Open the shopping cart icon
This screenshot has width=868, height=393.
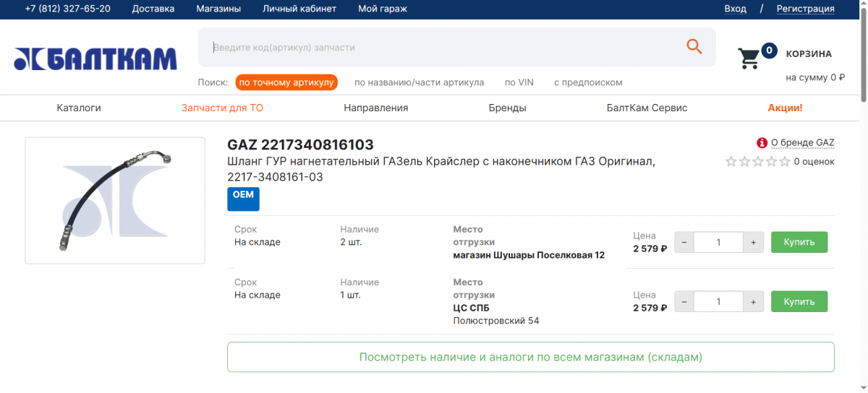pyautogui.click(x=749, y=58)
